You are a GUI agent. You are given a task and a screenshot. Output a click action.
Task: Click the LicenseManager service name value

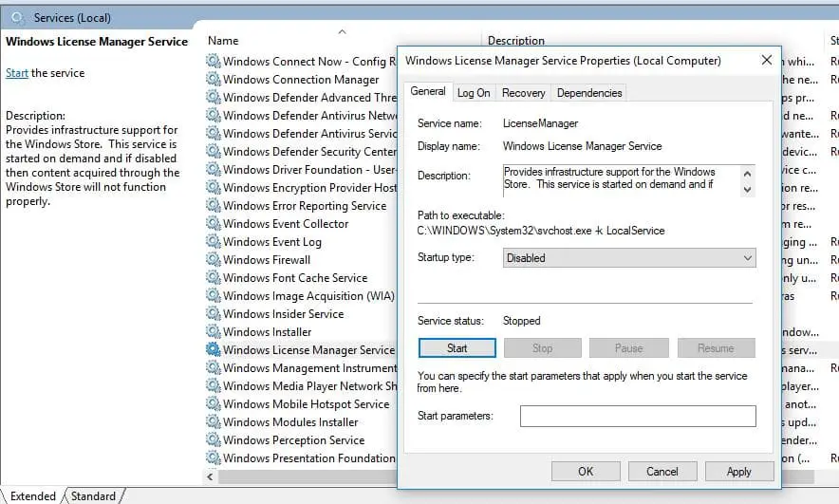[x=540, y=123]
